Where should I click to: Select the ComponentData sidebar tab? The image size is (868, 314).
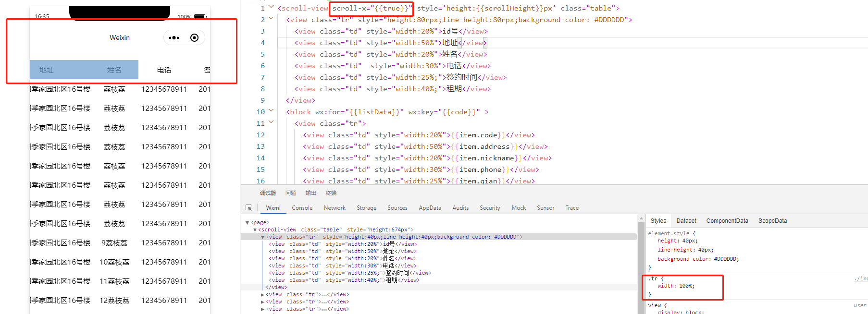click(x=727, y=221)
